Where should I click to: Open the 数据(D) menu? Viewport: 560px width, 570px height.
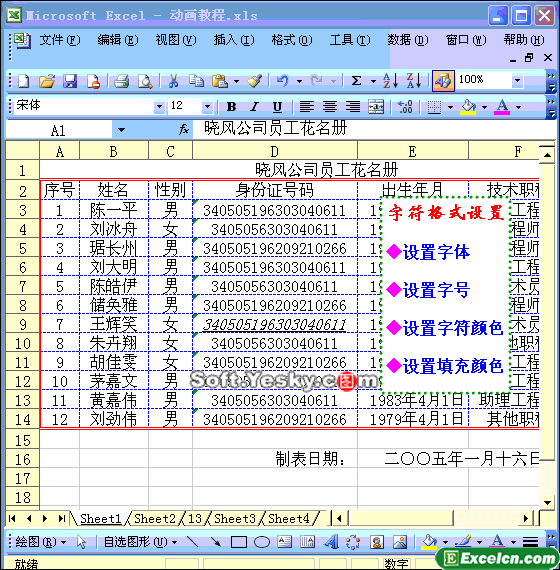click(x=408, y=40)
